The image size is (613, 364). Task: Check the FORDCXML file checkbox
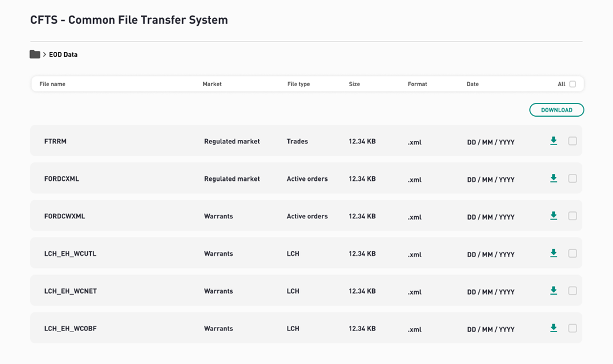pyautogui.click(x=573, y=179)
